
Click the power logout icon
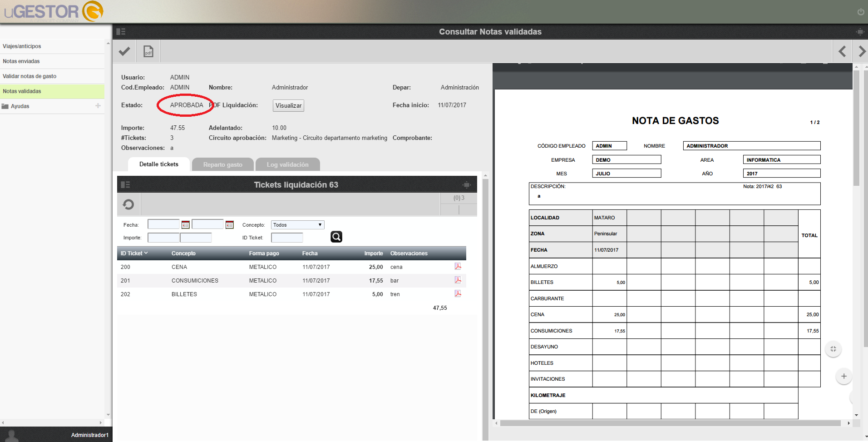[861, 12]
